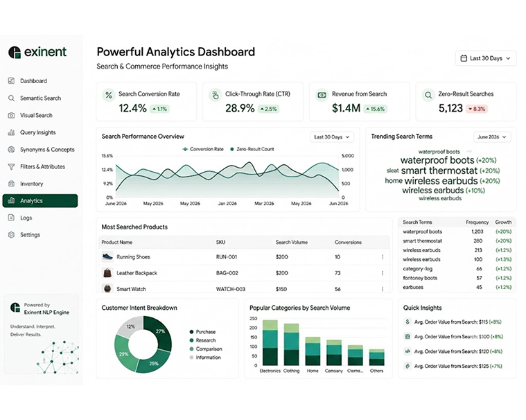Sort table by Product Name column header

pos(116,242)
